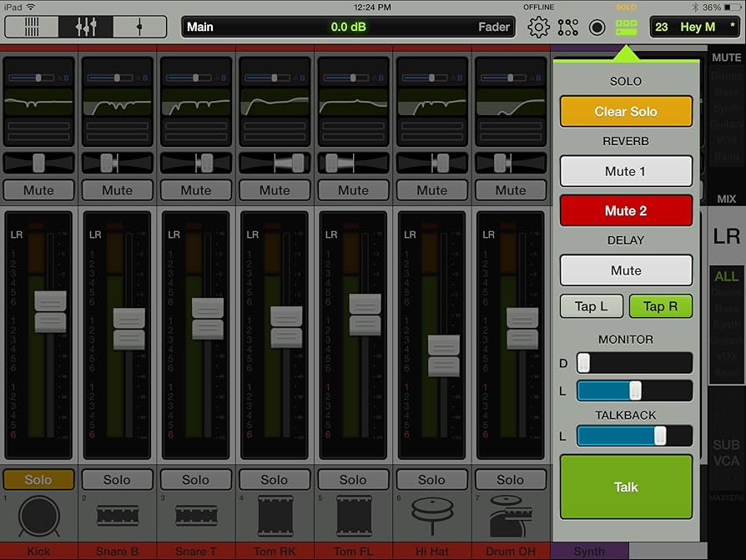Close the green quick access panel icon
The height and width of the screenshot is (560, 746).
coord(626,27)
